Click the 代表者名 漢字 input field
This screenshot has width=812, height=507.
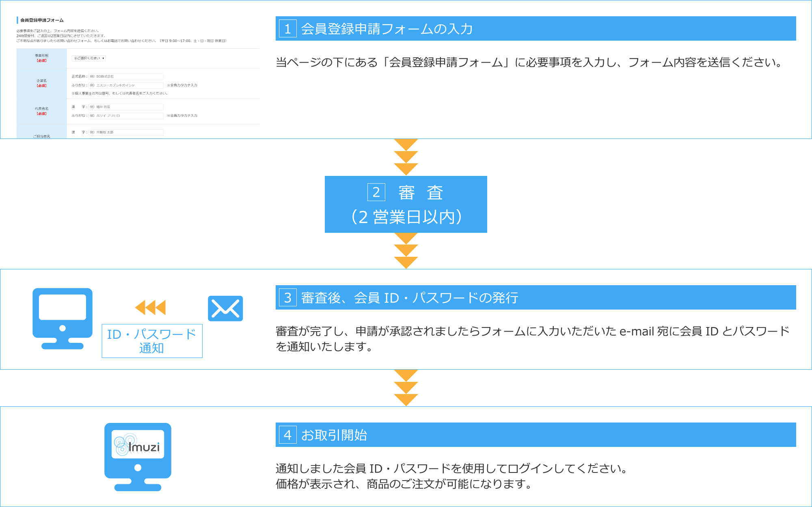click(126, 106)
